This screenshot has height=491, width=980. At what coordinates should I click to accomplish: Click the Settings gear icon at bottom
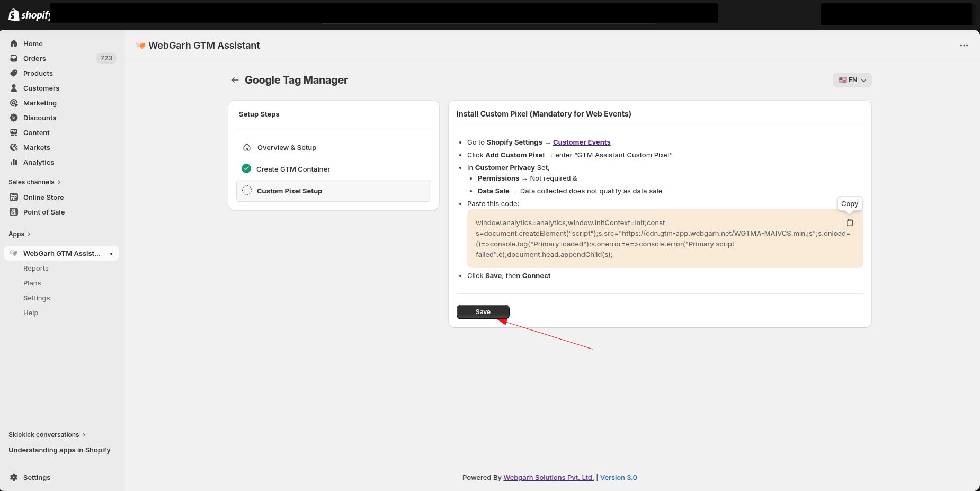click(x=14, y=477)
